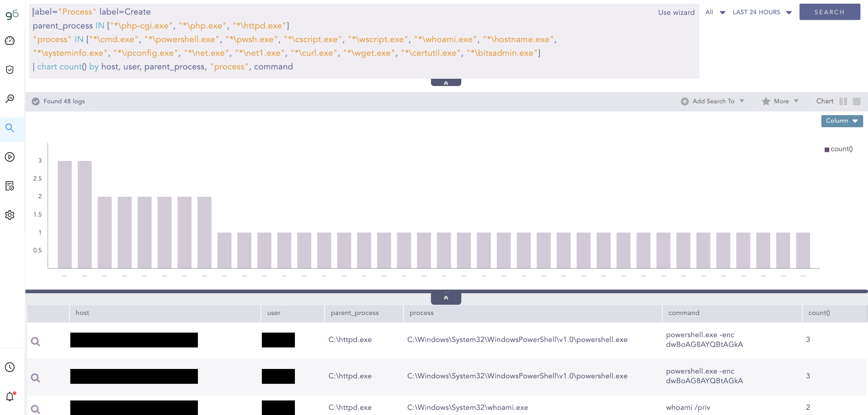Click the C:\Windows\System32\whoami.exe process cell
Viewport: 868px width, 415px height.
(x=467, y=408)
